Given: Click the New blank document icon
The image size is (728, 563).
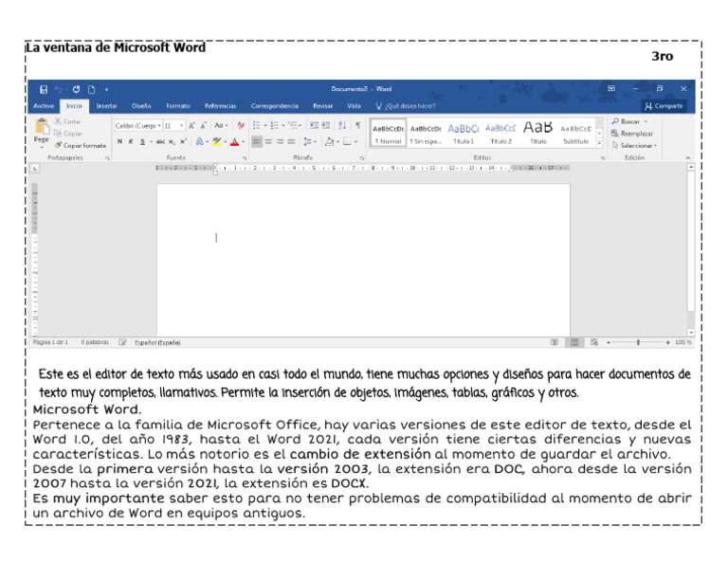Looking at the screenshot, I should click(x=92, y=89).
